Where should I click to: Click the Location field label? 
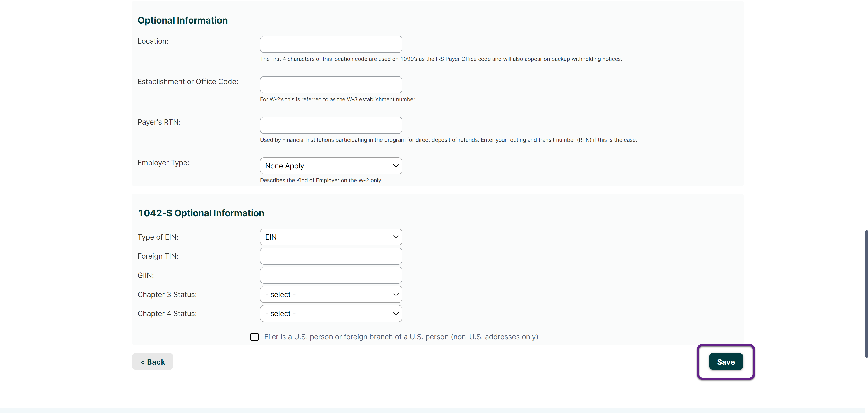(x=153, y=41)
